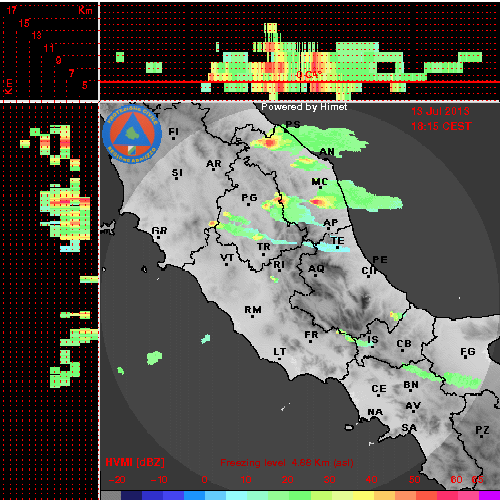Click the LT city label

click(x=280, y=352)
